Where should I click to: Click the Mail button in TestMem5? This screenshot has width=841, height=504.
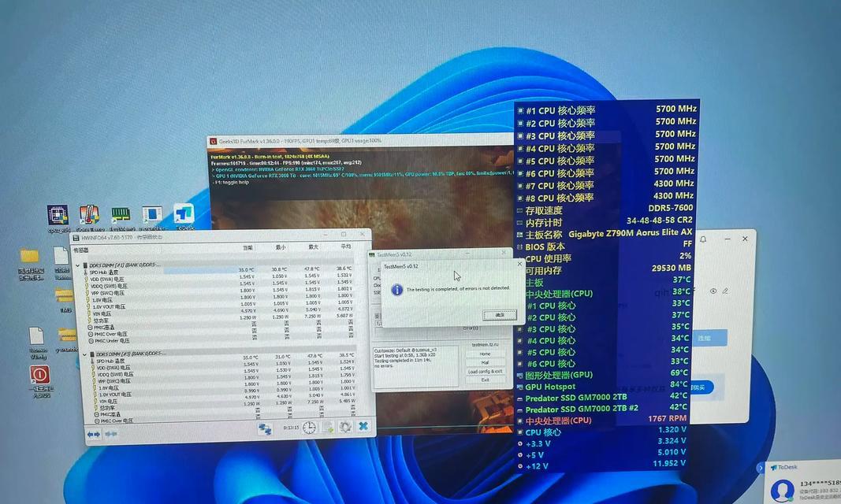pyautogui.click(x=485, y=362)
